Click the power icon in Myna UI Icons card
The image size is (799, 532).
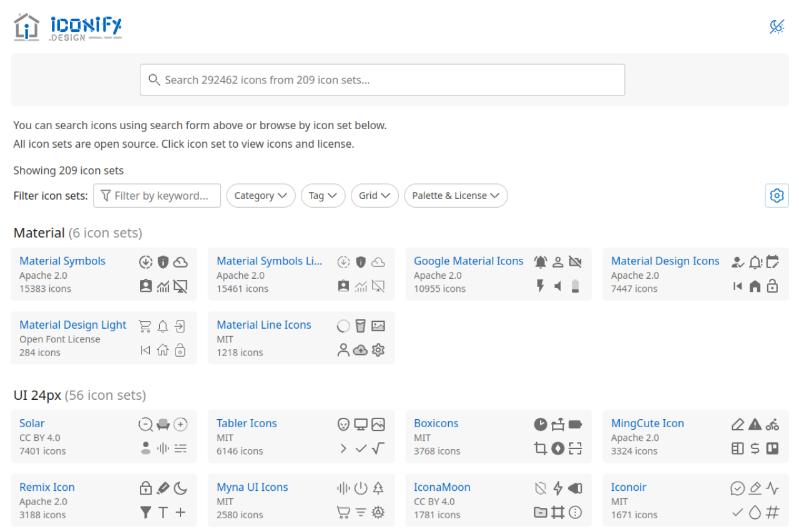click(x=360, y=488)
